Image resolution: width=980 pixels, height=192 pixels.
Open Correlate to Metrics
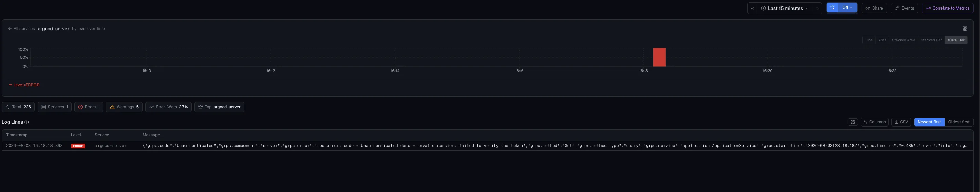(x=948, y=9)
